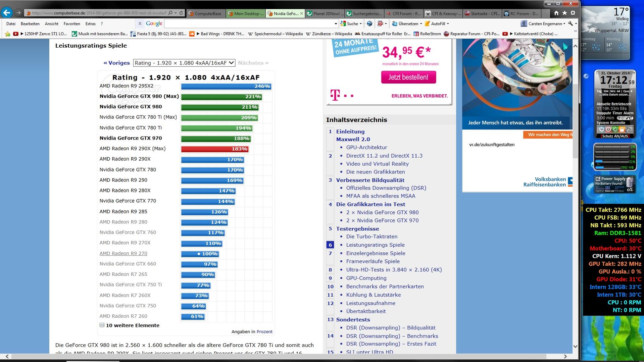The height and width of the screenshot is (362, 644).
Task: Open the Zündkerze – Wikipedia bookmark
Action: point(329,34)
